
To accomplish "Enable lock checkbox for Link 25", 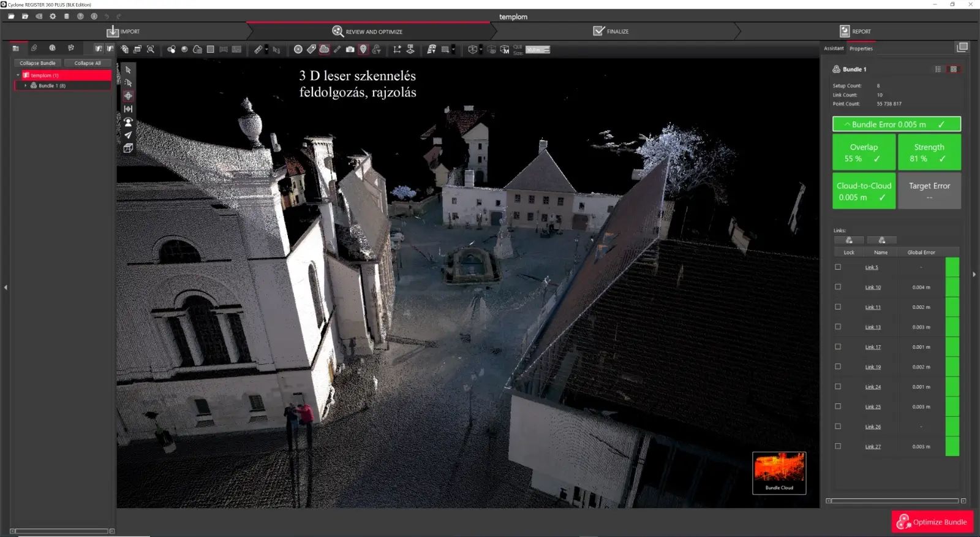I will click(838, 406).
